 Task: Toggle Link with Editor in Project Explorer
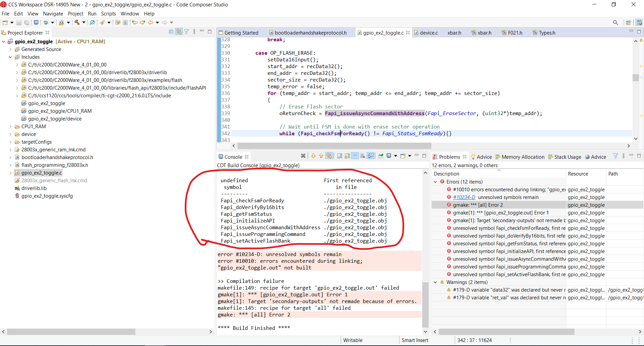click(x=179, y=32)
